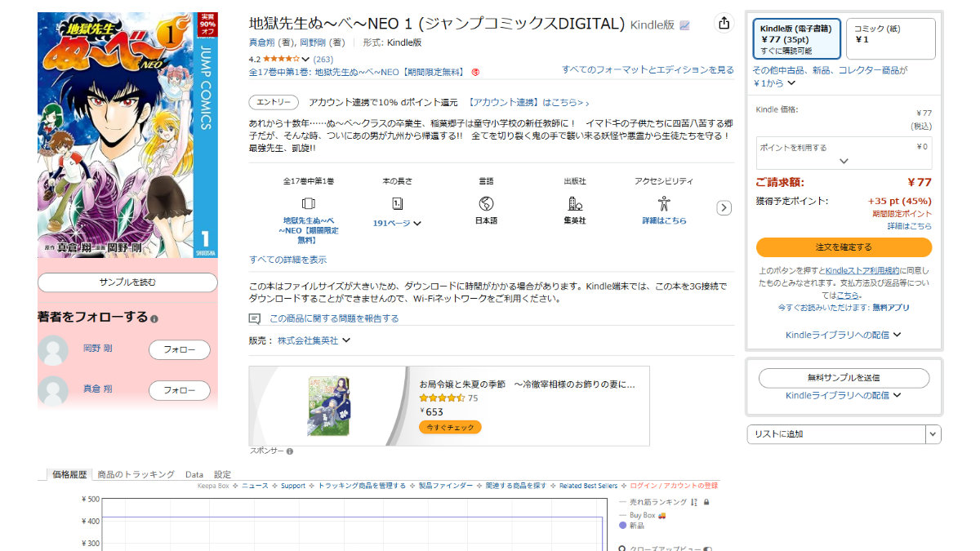The height and width of the screenshot is (551, 980).
Task: Follow author 真倉 翔
Action: pos(179,390)
